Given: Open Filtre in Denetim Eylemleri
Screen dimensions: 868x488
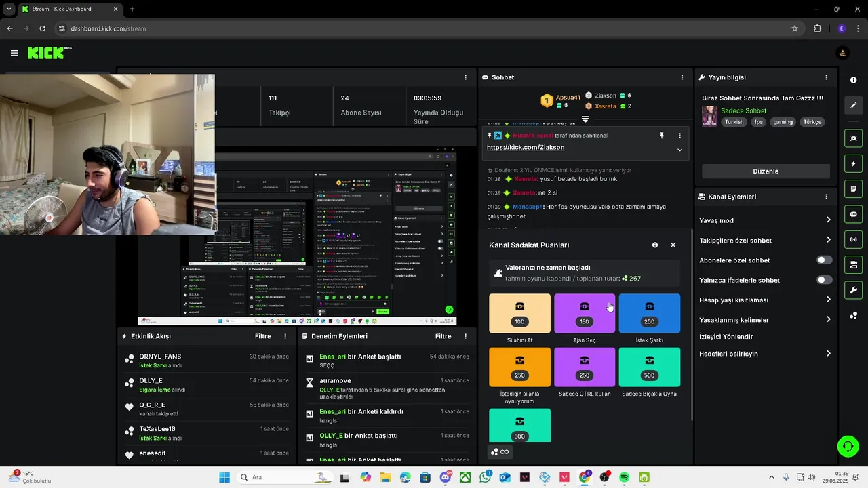Looking at the screenshot, I should click(x=443, y=336).
